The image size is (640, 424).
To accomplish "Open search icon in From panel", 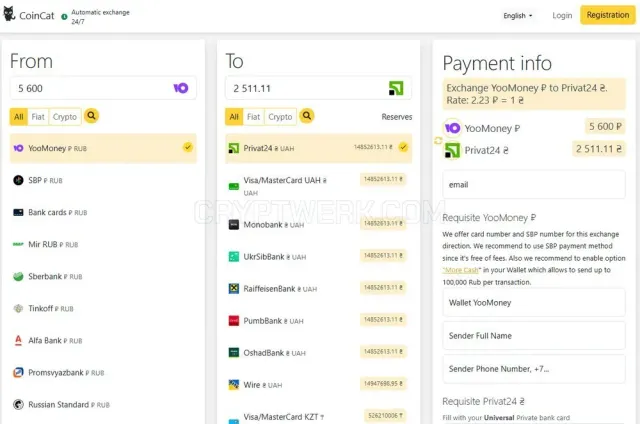I will coord(91,116).
